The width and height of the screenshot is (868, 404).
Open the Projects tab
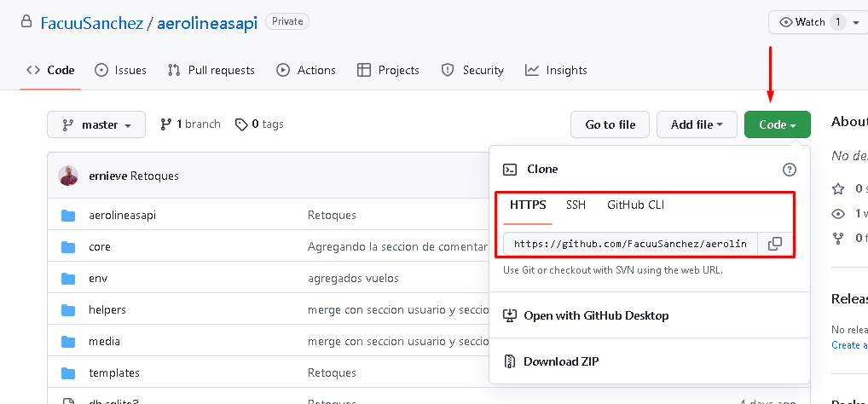click(388, 70)
